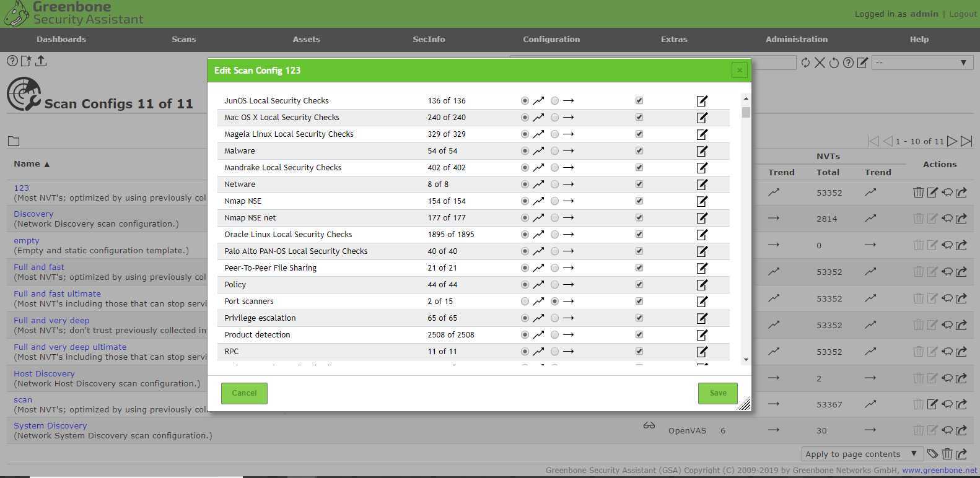Open edit filter dialog icon
Screen dimensions: 980x478
(862, 63)
